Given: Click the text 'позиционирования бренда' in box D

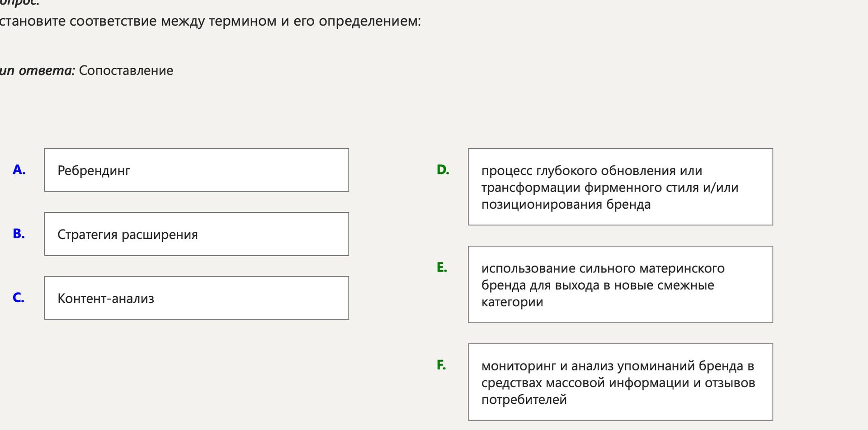Looking at the screenshot, I should pos(566,205).
